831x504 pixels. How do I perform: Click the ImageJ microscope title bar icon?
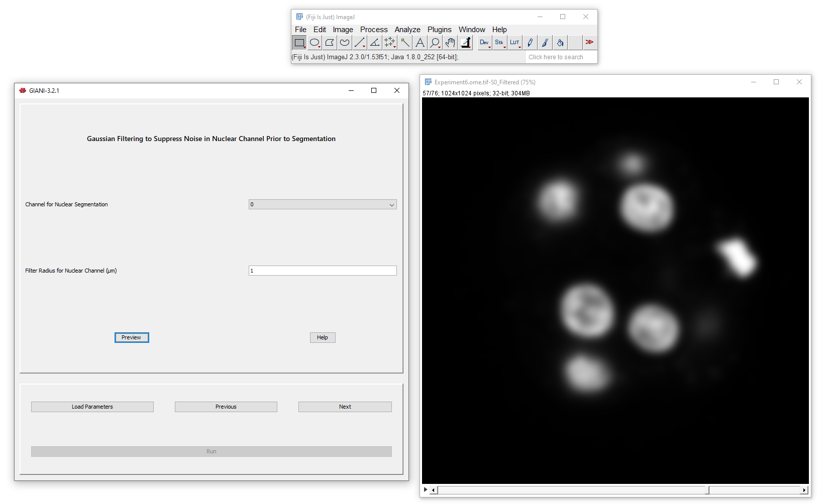point(299,17)
